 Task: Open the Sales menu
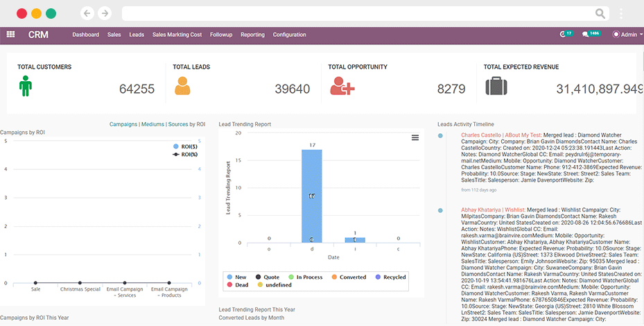(x=114, y=35)
